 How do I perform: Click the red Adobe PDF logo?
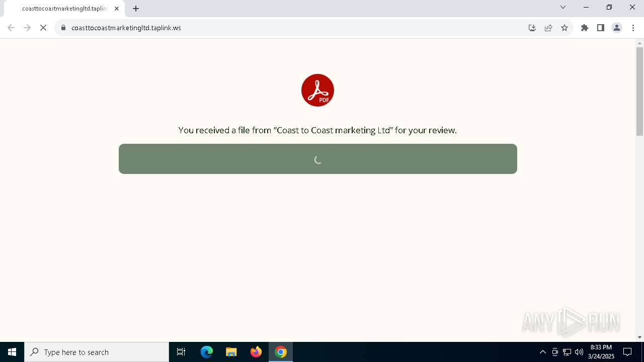click(x=317, y=90)
